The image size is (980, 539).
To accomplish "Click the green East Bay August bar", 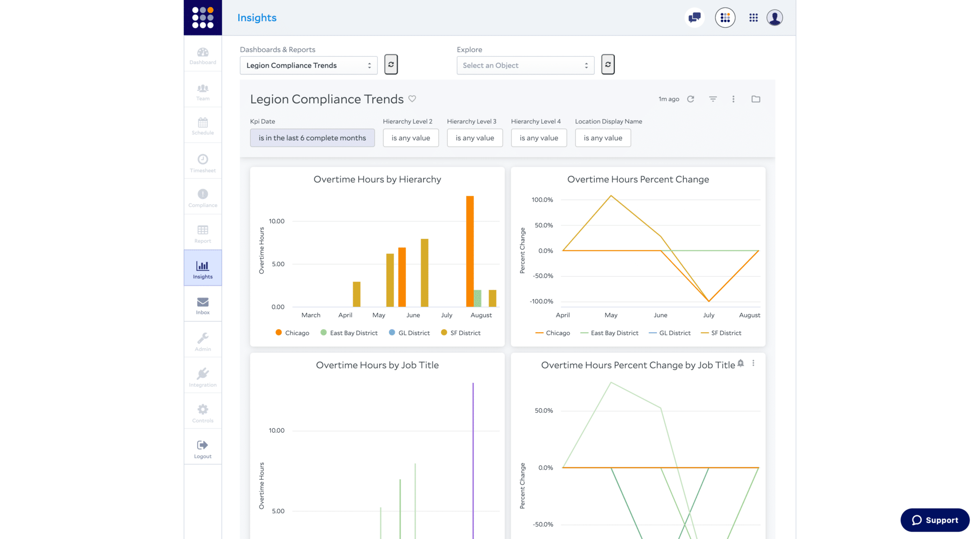I will point(478,298).
